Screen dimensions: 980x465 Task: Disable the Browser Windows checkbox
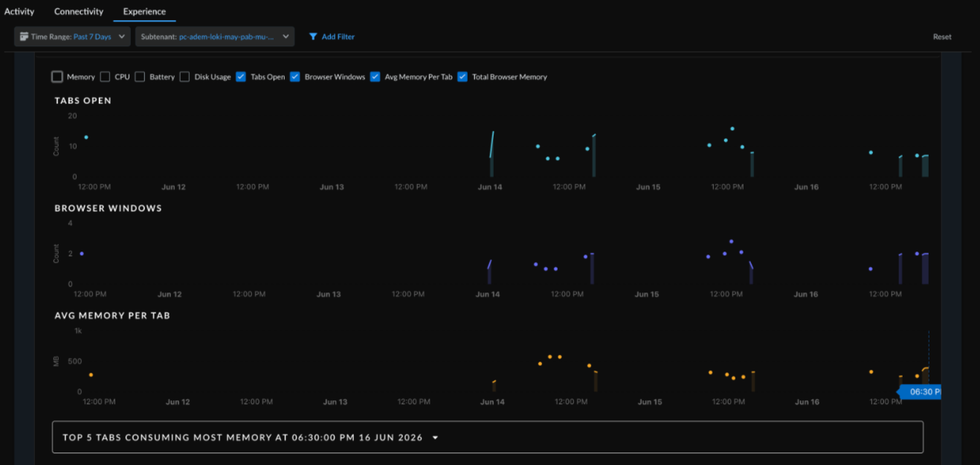coord(295,77)
